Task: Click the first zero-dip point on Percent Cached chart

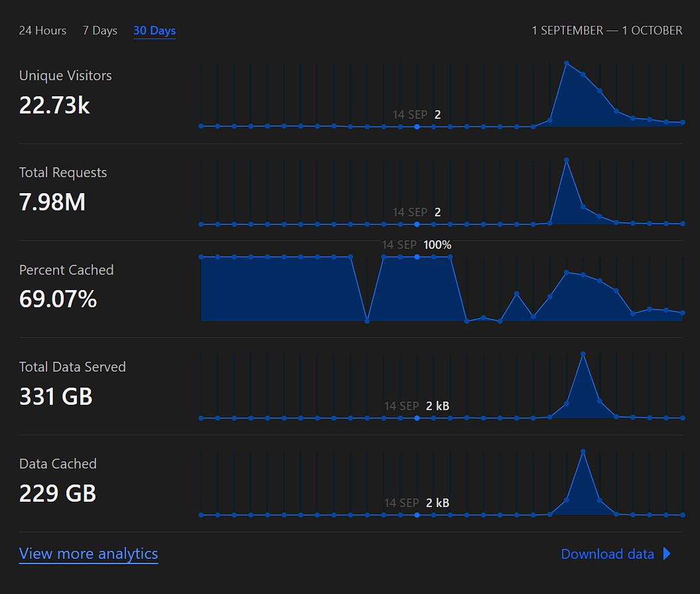Action: (368, 321)
